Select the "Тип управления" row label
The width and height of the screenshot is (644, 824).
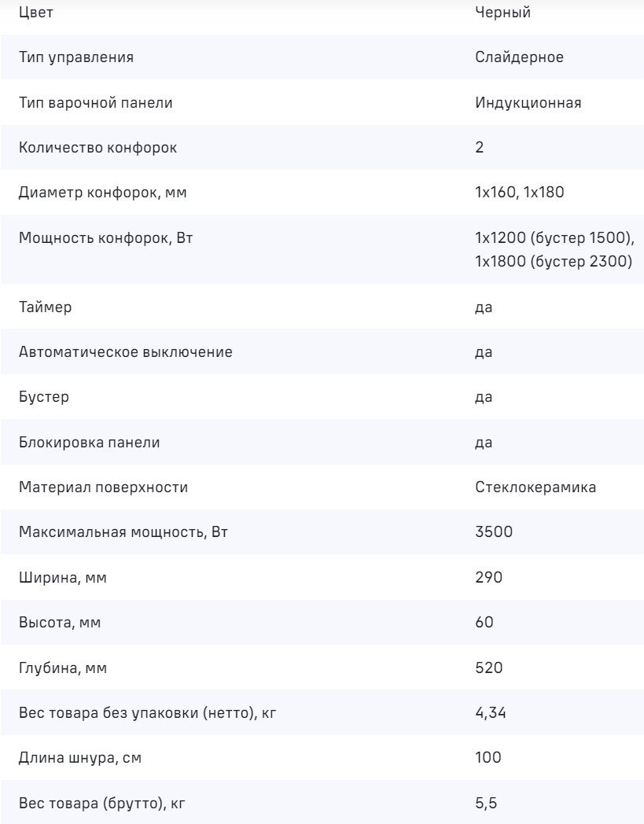tap(75, 57)
